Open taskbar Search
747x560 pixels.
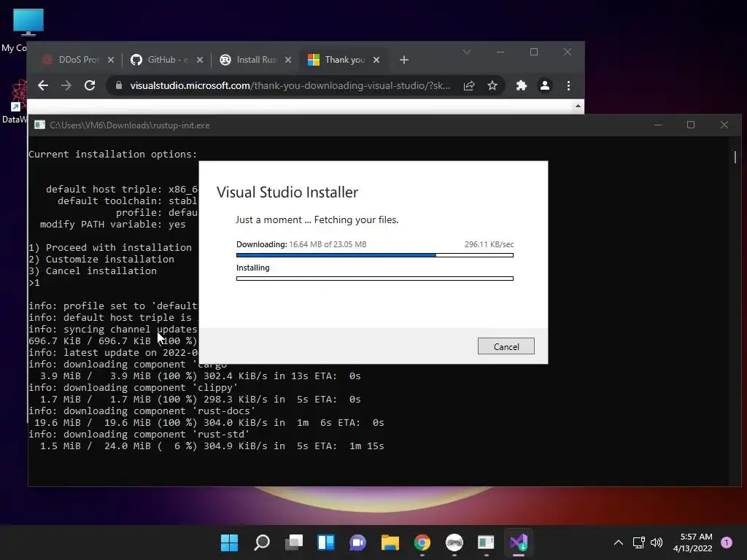262,542
